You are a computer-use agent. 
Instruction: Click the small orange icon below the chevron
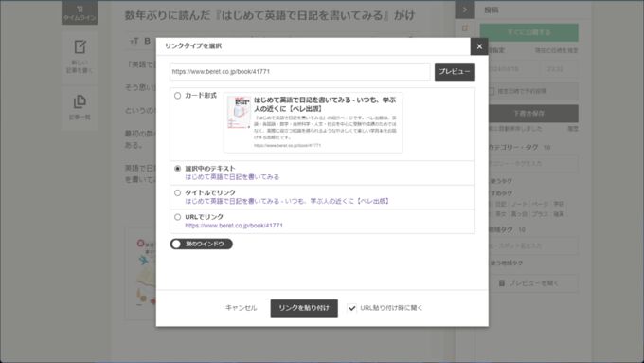coord(465,28)
